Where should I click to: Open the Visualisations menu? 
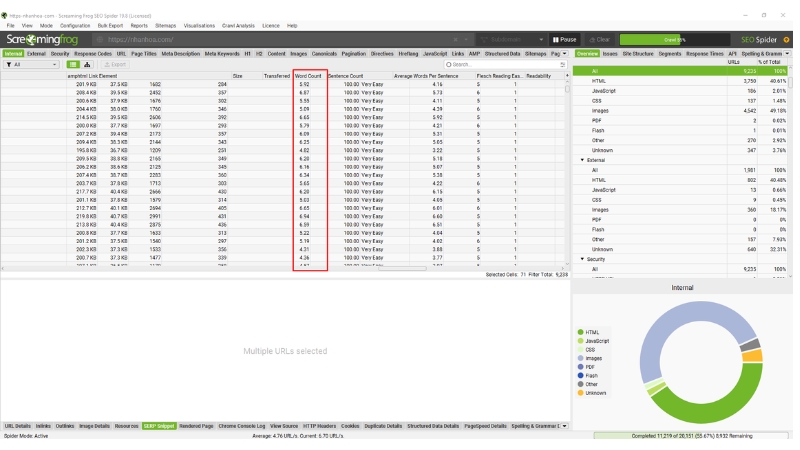click(x=199, y=26)
